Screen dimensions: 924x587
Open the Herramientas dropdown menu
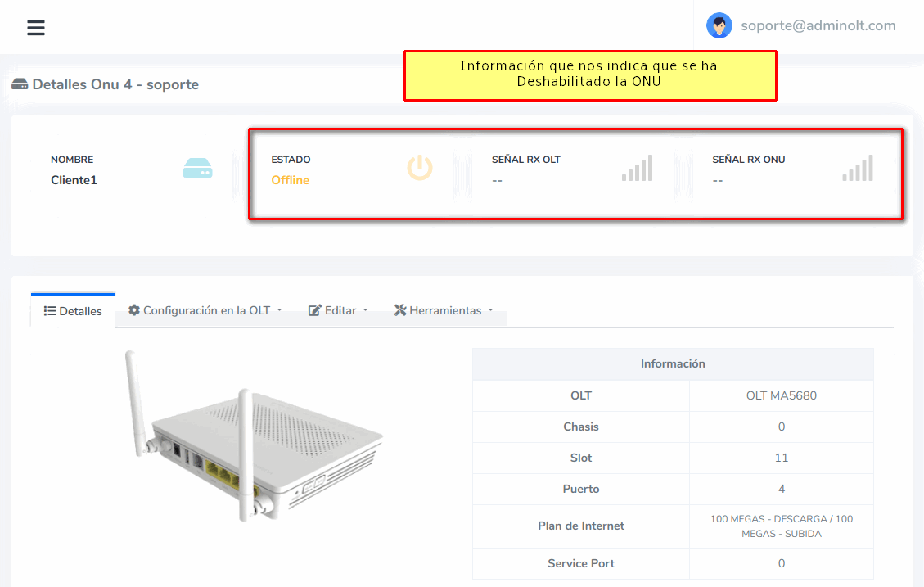tap(444, 310)
